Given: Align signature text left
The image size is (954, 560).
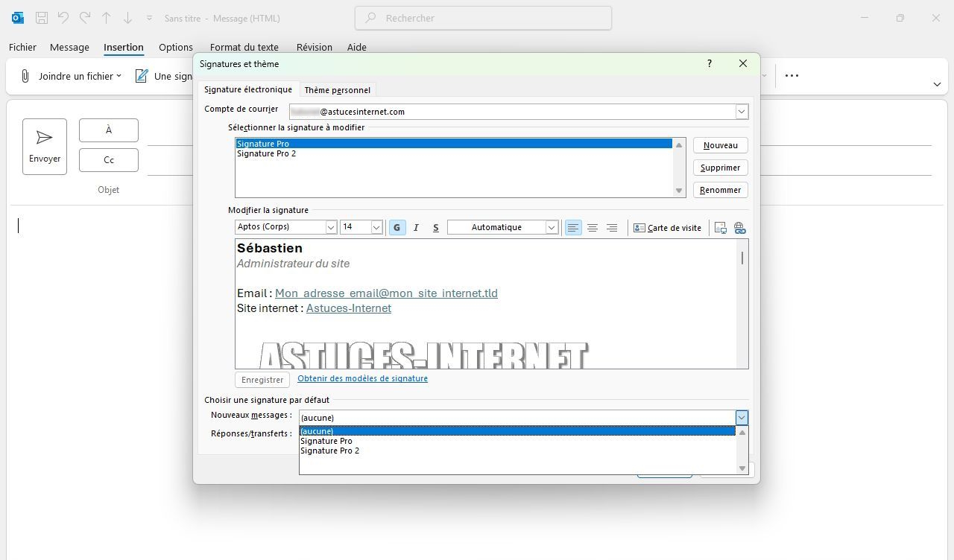Looking at the screenshot, I should (x=573, y=227).
